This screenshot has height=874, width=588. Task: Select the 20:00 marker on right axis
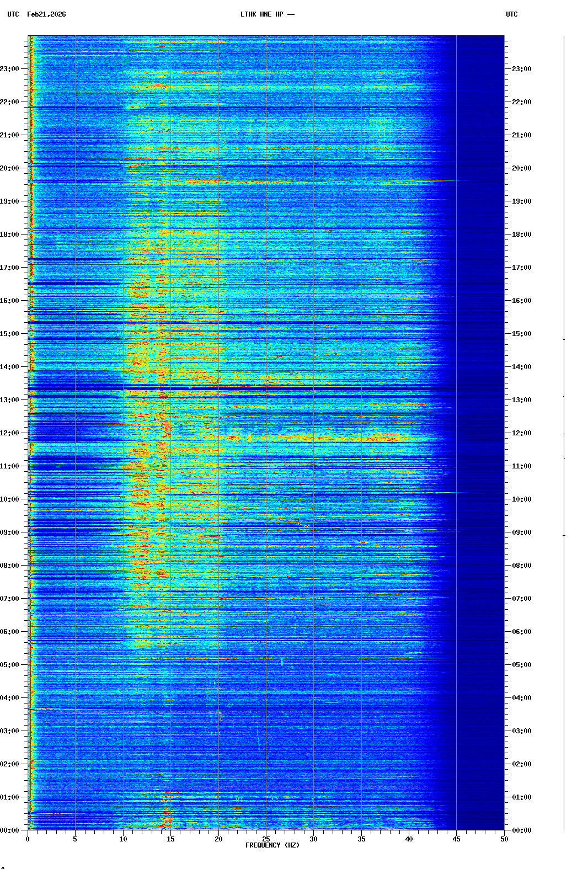(x=521, y=168)
